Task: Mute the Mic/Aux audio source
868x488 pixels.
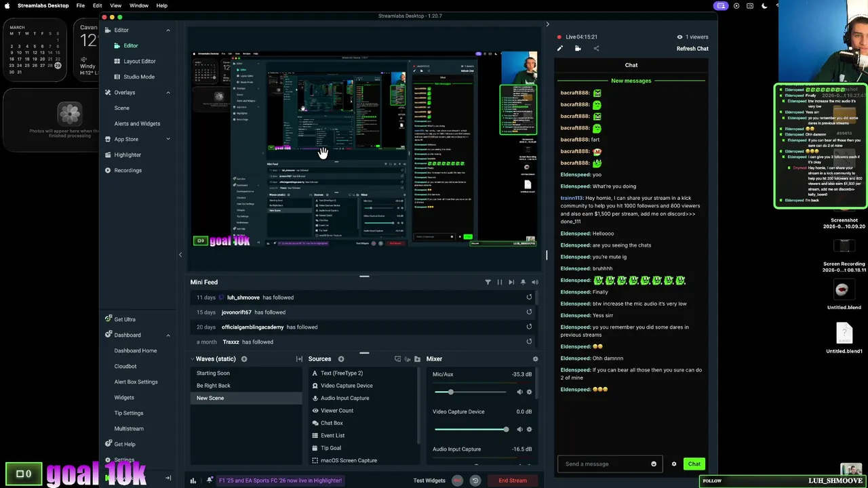Action: pyautogui.click(x=519, y=392)
